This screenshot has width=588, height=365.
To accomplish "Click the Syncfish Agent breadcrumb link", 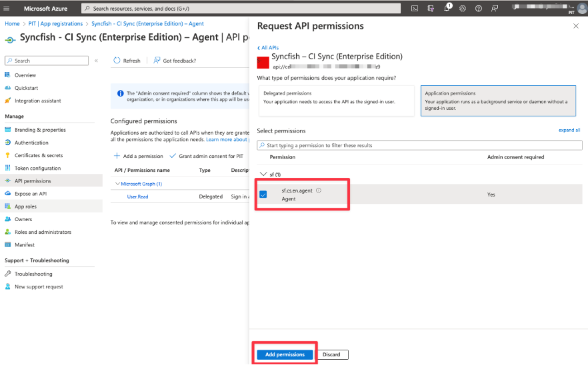I will [147, 23].
